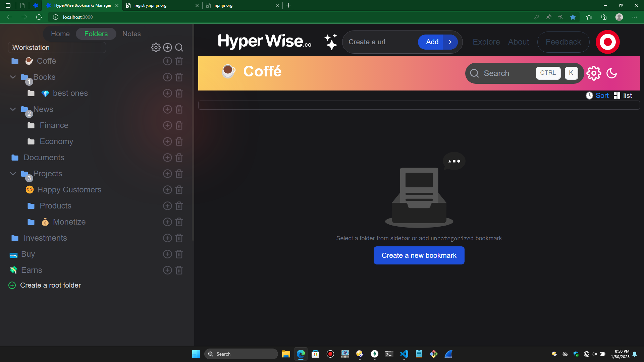This screenshot has width=644, height=362.
Task: Open a new browser tab
Action: [x=288, y=5]
